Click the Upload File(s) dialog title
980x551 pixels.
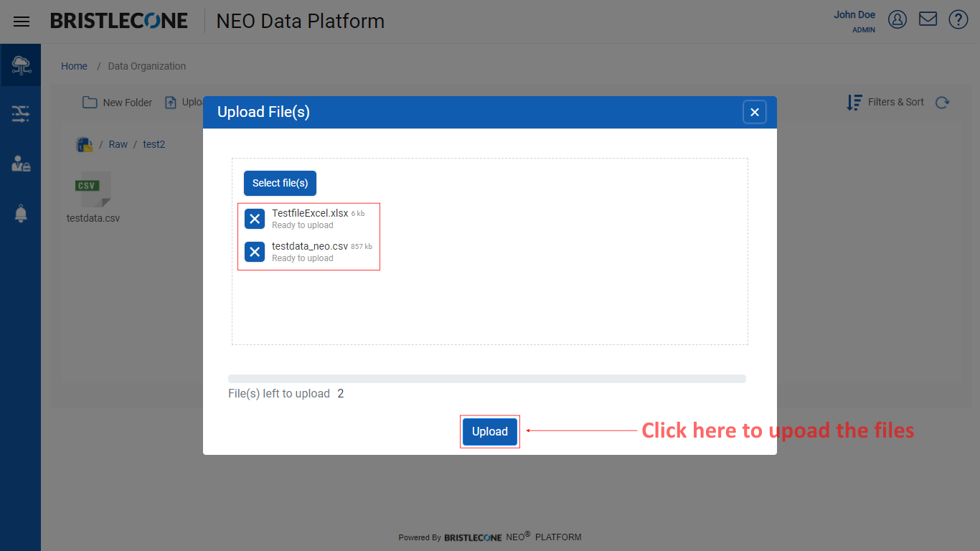263,112
